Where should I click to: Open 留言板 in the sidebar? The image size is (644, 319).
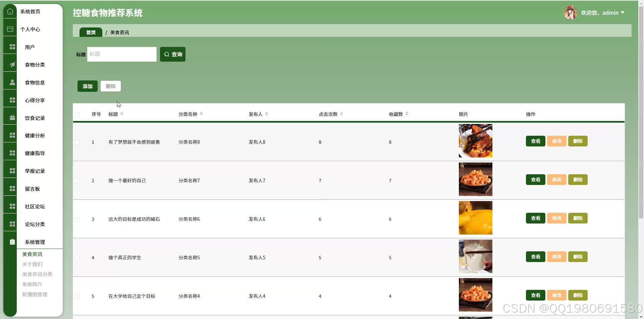coord(32,189)
